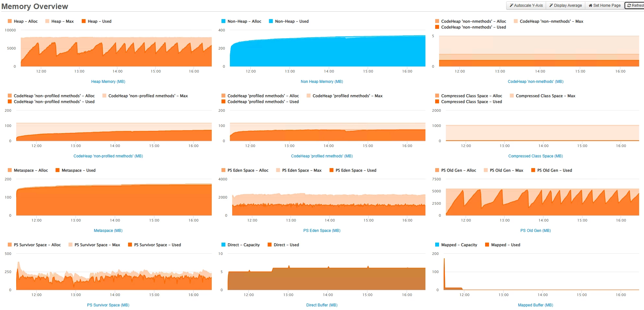Open CodeHeap 'profiled nmethods' (MB) link

[x=322, y=156]
